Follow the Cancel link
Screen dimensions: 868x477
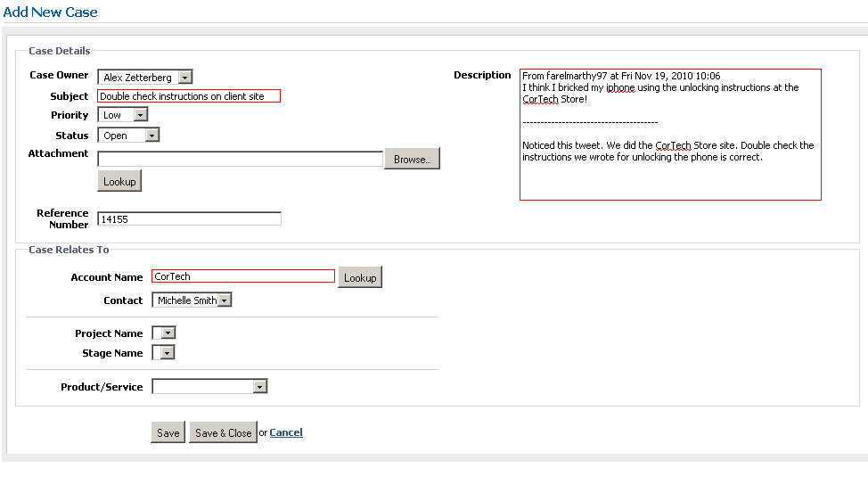286,432
